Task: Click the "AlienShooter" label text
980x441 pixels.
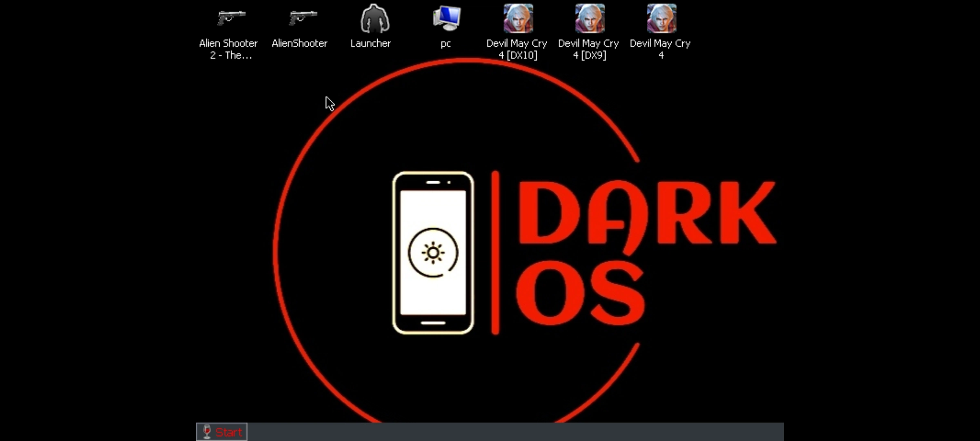Action: (300, 43)
